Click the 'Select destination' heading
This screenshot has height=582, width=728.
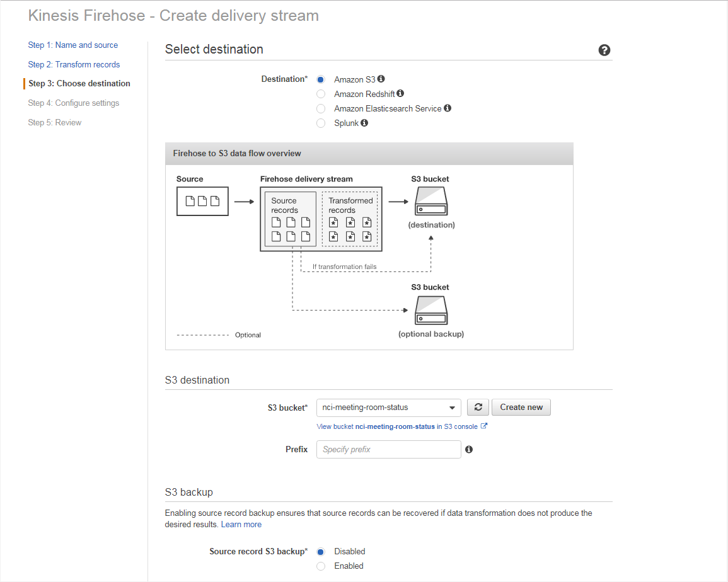pos(214,49)
